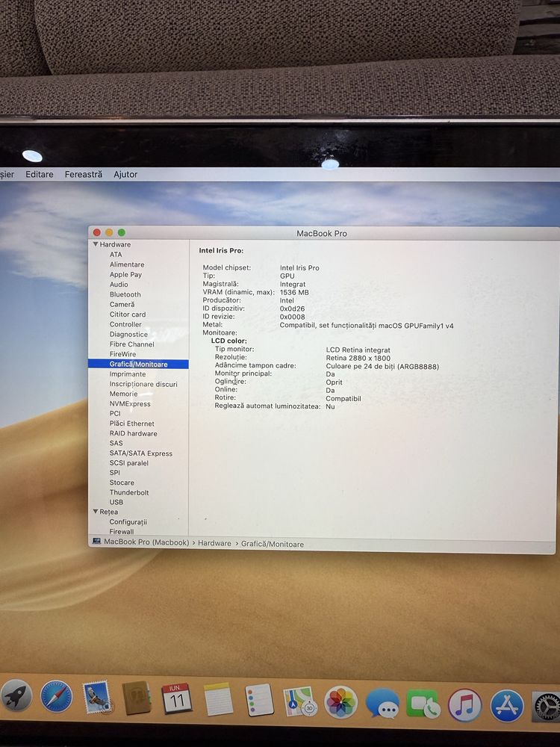Select Cititor card in the sidebar
Viewport: 560px width, 747px height.
point(128,314)
